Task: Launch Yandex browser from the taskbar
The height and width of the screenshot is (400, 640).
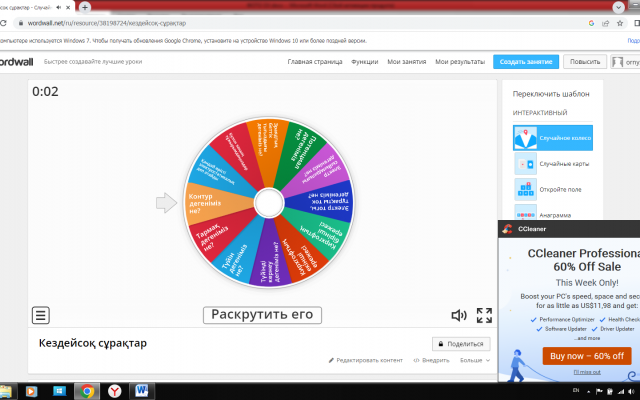Action: [115, 390]
